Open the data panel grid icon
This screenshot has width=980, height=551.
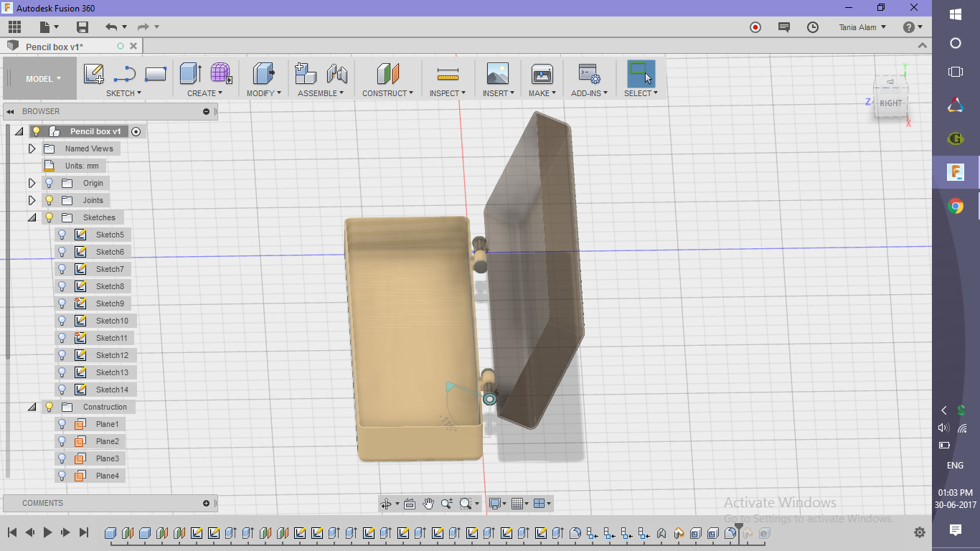pos(14,27)
